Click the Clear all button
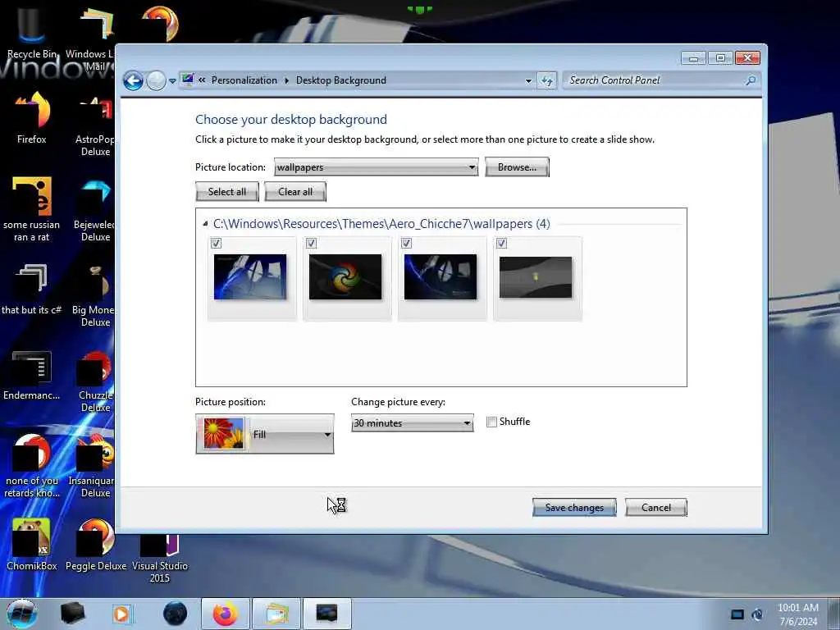Screen dimensions: 840x630 295,192
